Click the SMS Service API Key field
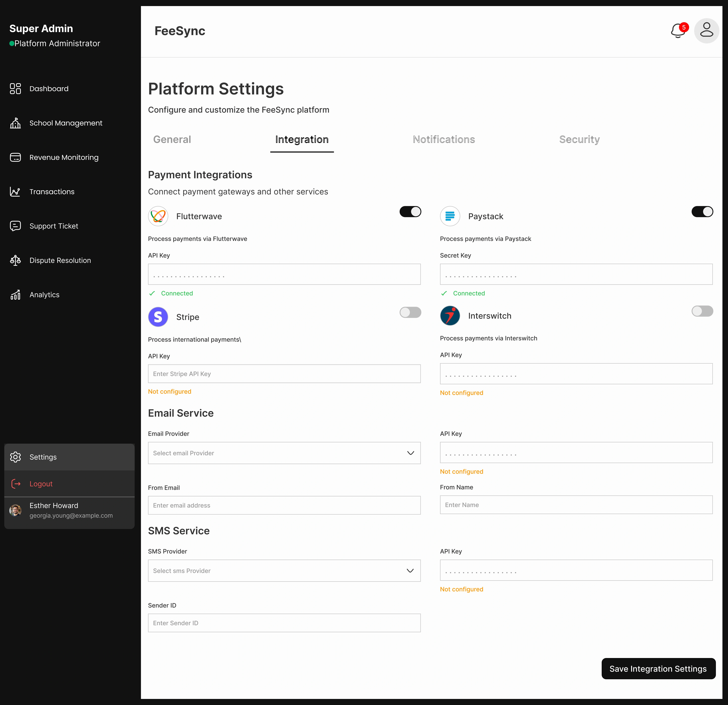This screenshot has width=728, height=705. (x=576, y=570)
